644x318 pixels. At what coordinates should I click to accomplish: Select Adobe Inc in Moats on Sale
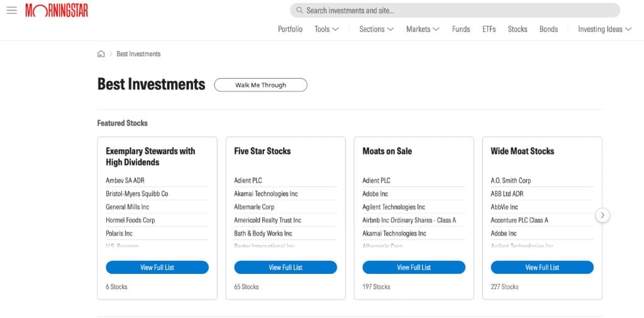point(375,194)
